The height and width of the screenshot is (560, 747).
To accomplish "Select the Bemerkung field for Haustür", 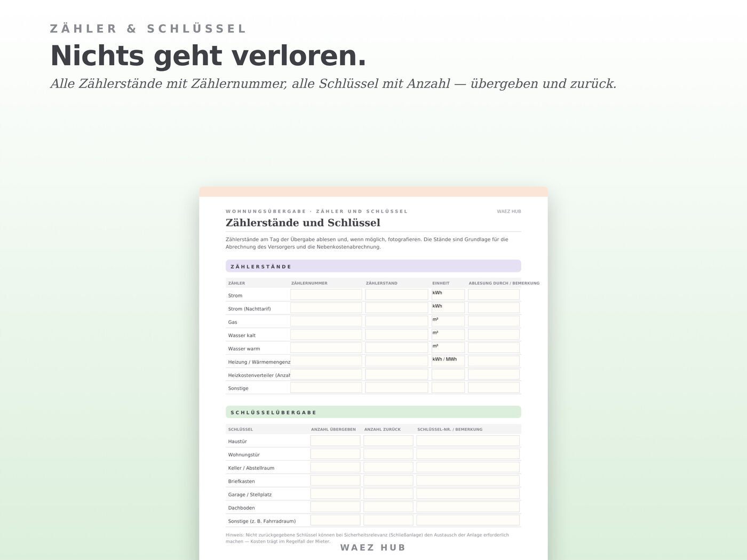I will click(468, 441).
